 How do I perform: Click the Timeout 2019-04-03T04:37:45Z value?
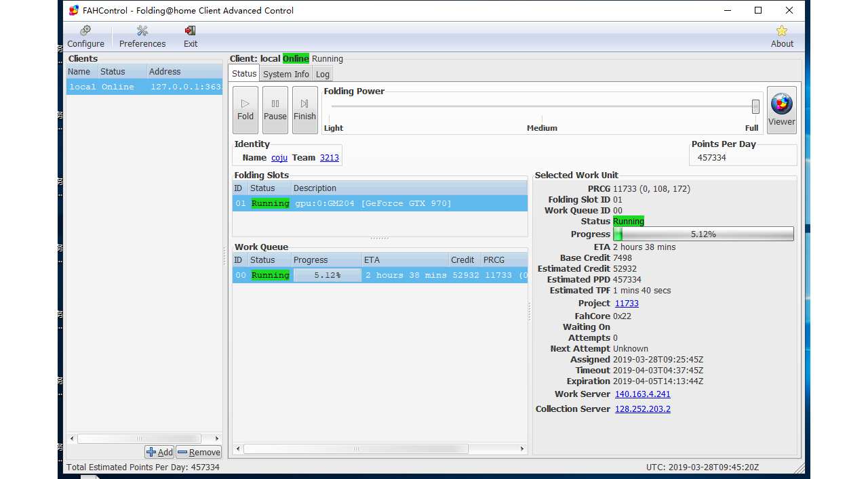coord(658,371)
